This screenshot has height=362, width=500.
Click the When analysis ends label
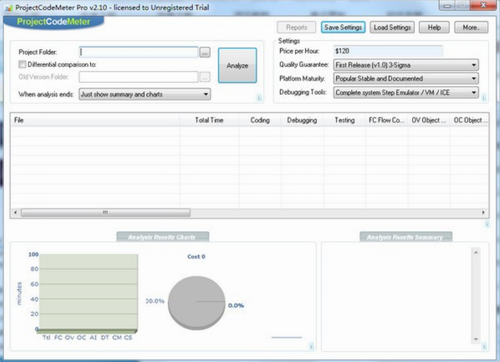(x=46, y=94)
